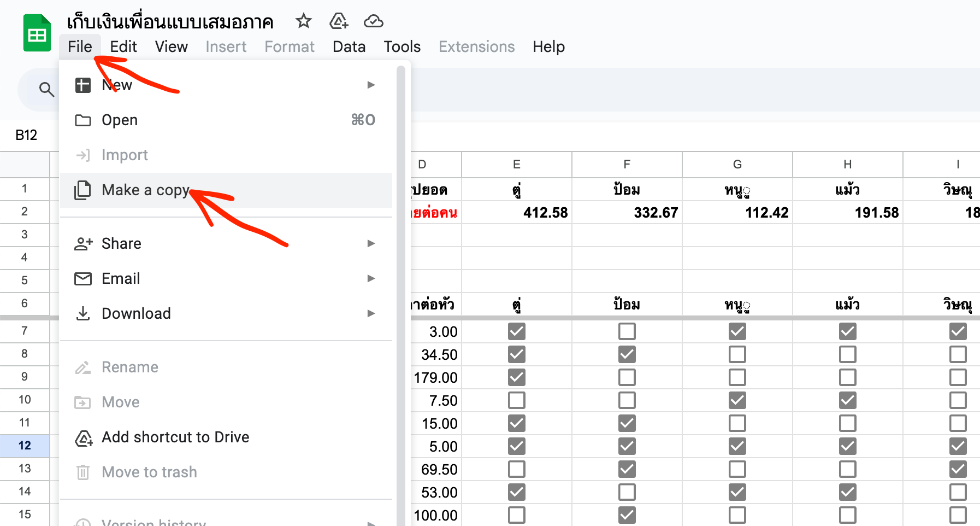Open the Data menu
The image size is (980, 526).
point(349,47)
